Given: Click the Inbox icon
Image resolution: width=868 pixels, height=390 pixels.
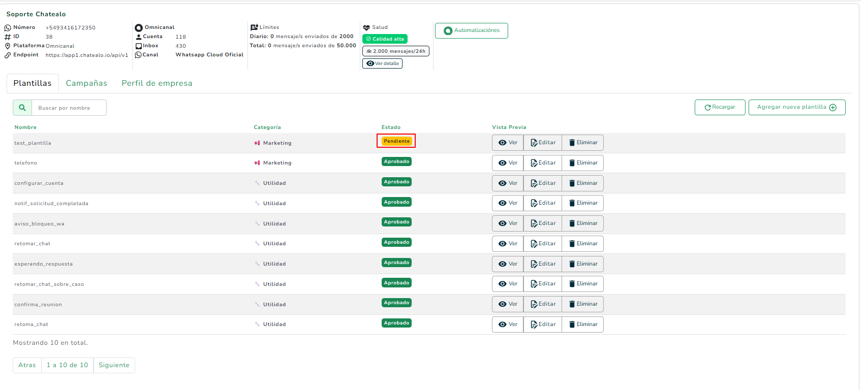Looking at the screenshot, I should 139,46.
